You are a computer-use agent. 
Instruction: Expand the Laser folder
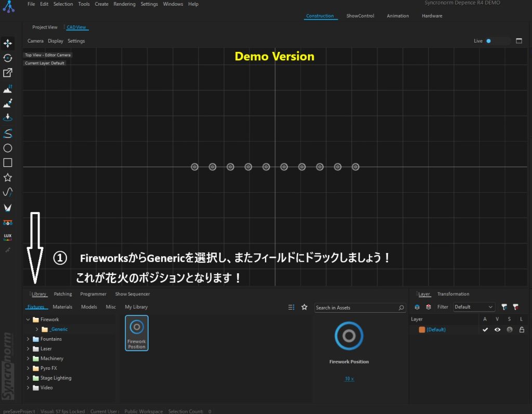[28, 349]
